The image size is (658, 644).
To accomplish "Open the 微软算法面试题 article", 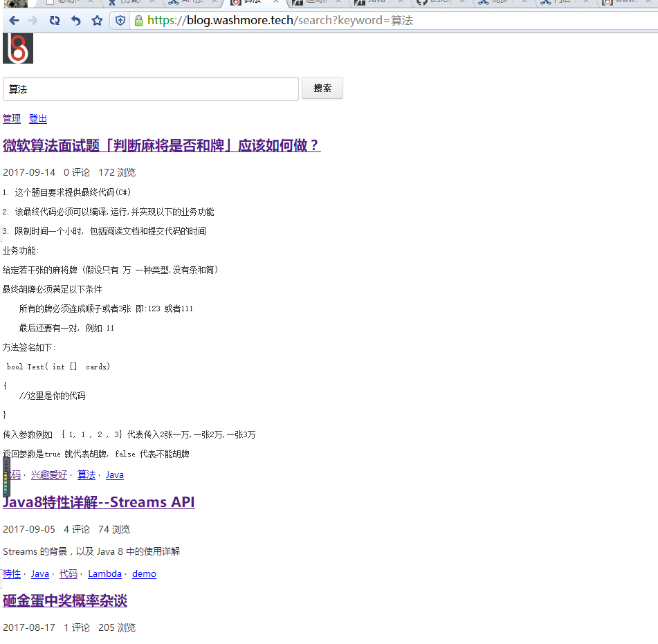I will tap(161, 146).
